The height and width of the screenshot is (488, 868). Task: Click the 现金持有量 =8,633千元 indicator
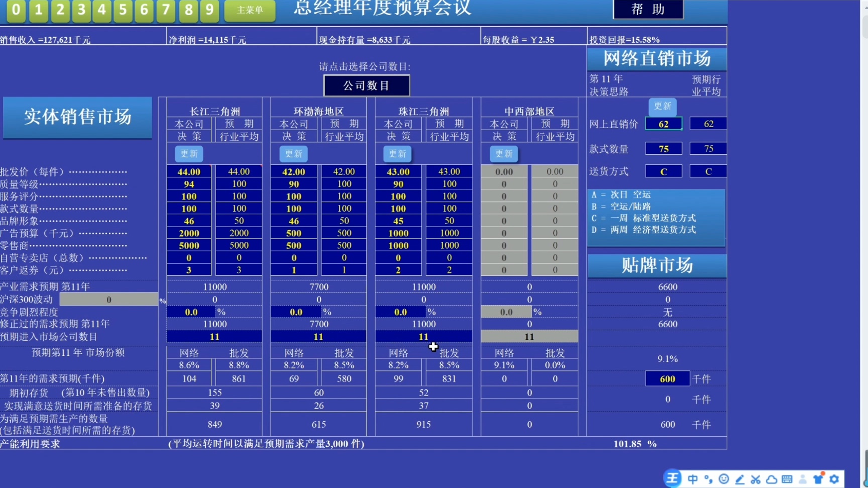(365, 40)
